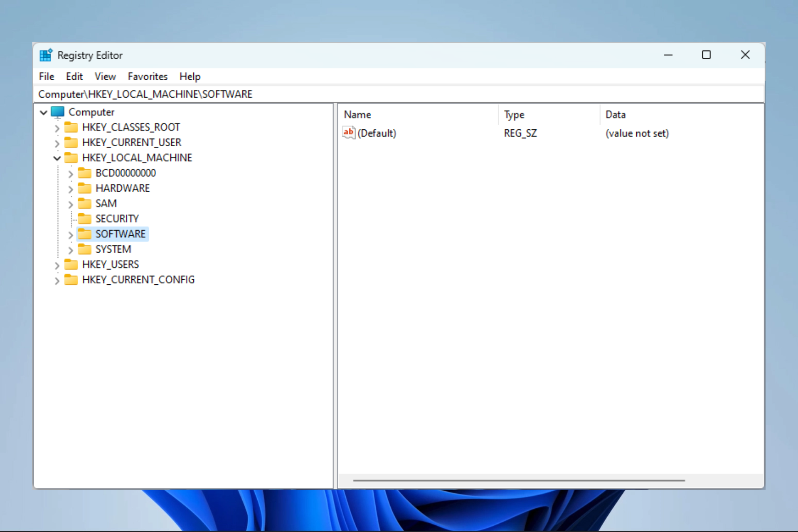This screenshot has height=532, width=798.
Task: Expand the SAM subkey
Action: coord(70,204)
